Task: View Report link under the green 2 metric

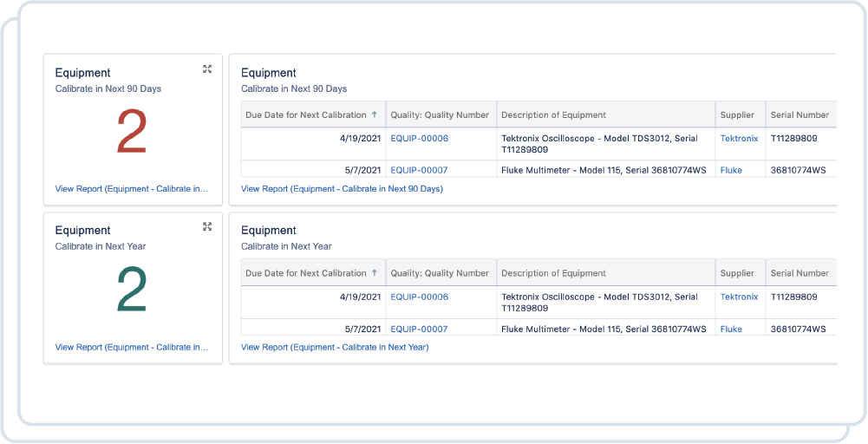Action: point(132,347)
